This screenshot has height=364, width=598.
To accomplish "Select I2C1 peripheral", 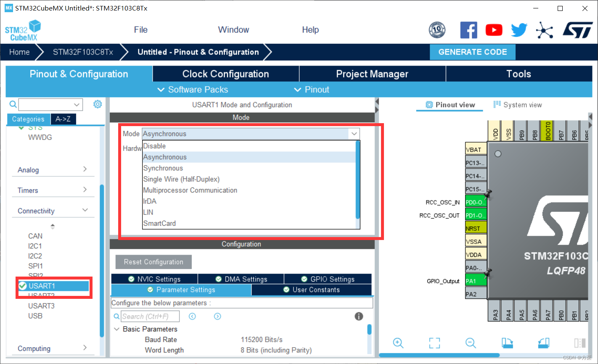I will (35, 246).
